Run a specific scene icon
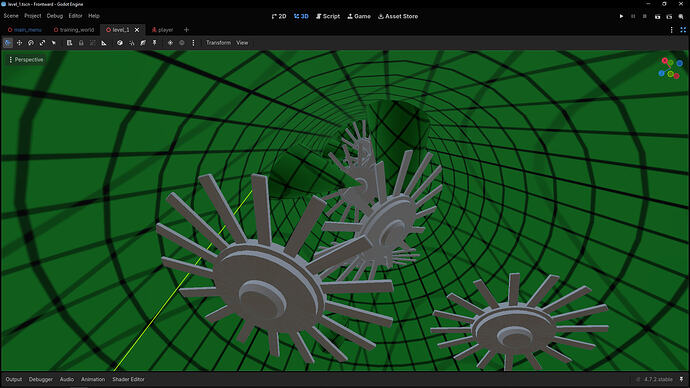 click(669, 16)
